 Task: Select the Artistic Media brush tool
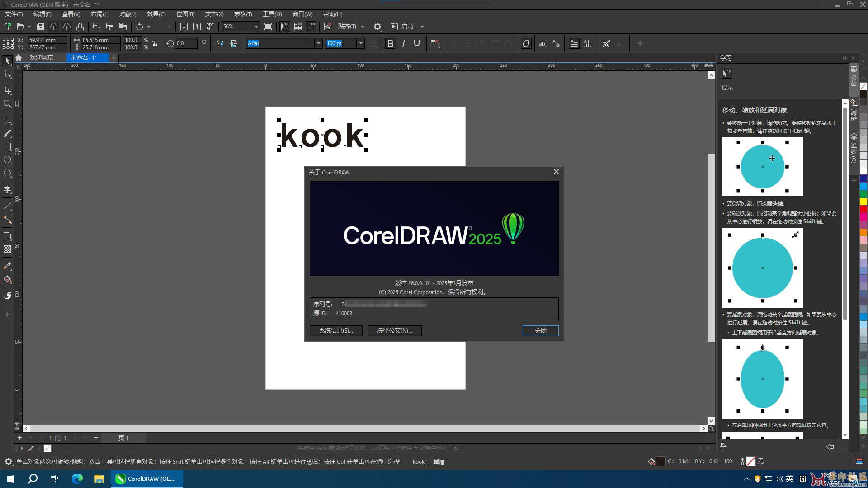click(7, 134)
